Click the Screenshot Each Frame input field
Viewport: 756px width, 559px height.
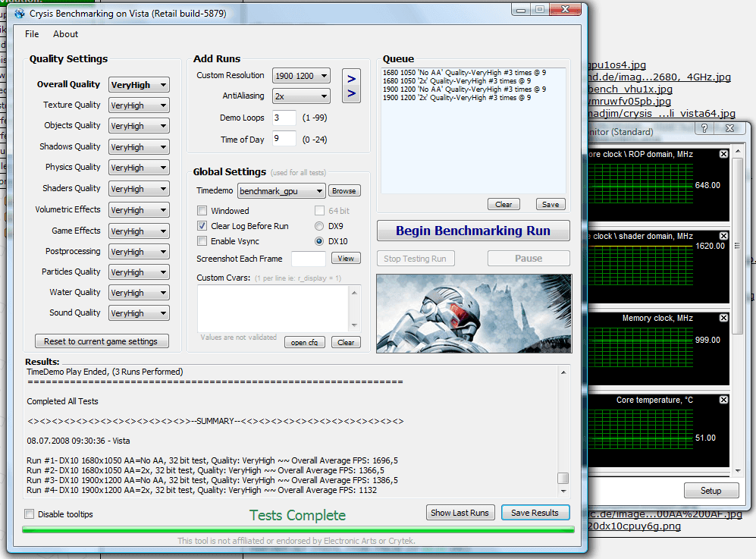pos(309,259)
